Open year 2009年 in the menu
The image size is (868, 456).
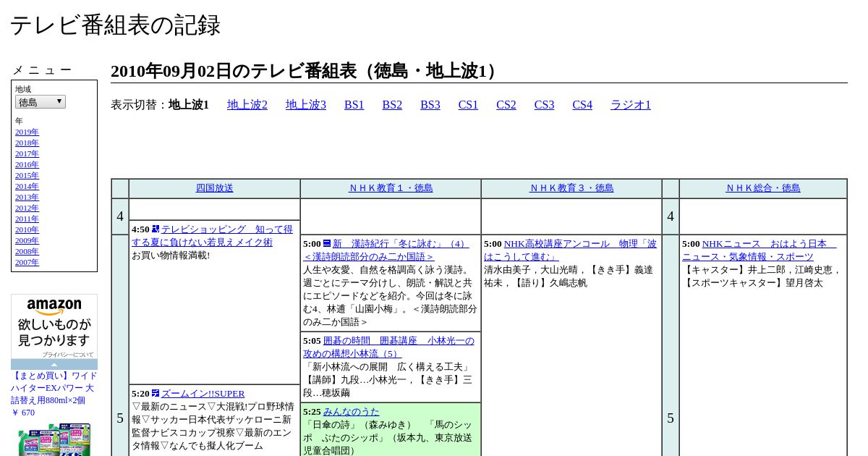[x=27, y=240]
